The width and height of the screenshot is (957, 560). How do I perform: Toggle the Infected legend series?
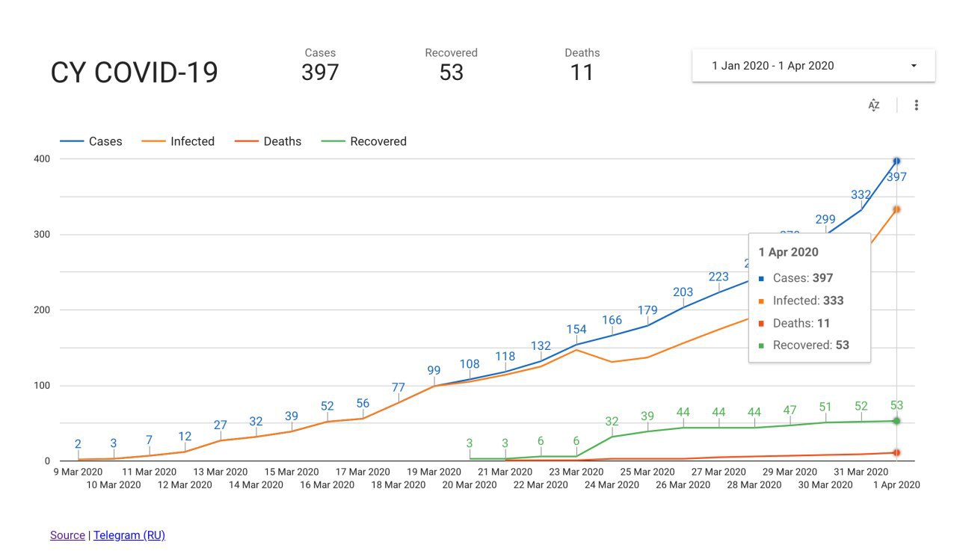pos(178,141)
